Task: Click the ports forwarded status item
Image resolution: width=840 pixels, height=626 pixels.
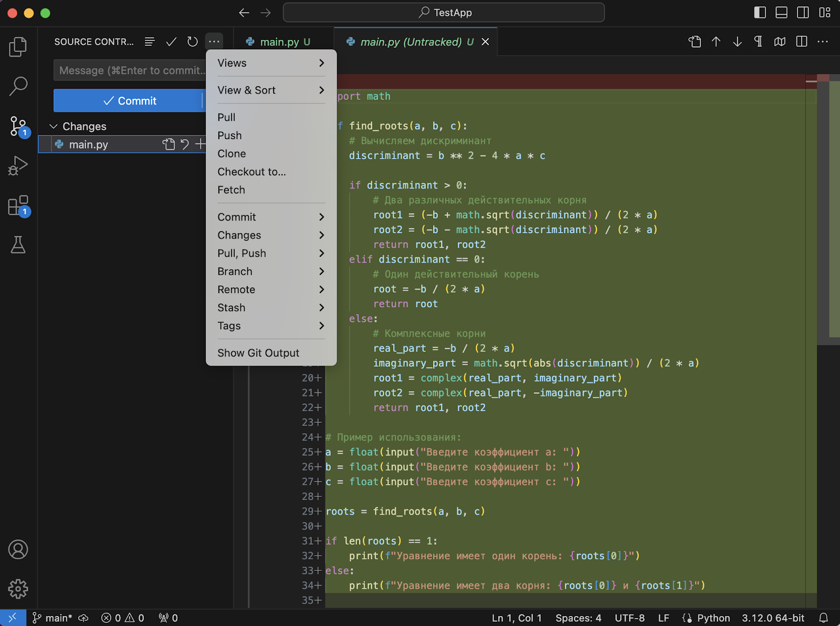Action: (169, 618)
